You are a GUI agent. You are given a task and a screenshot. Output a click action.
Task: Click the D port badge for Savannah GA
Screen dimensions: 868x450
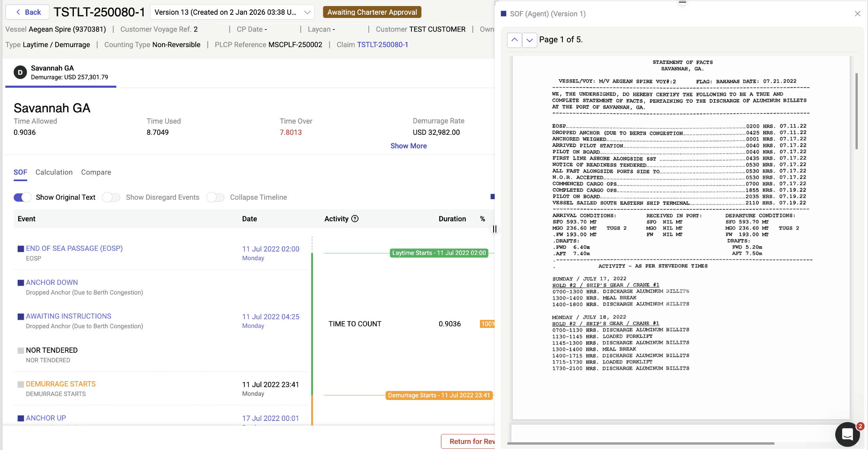point(20,73)
